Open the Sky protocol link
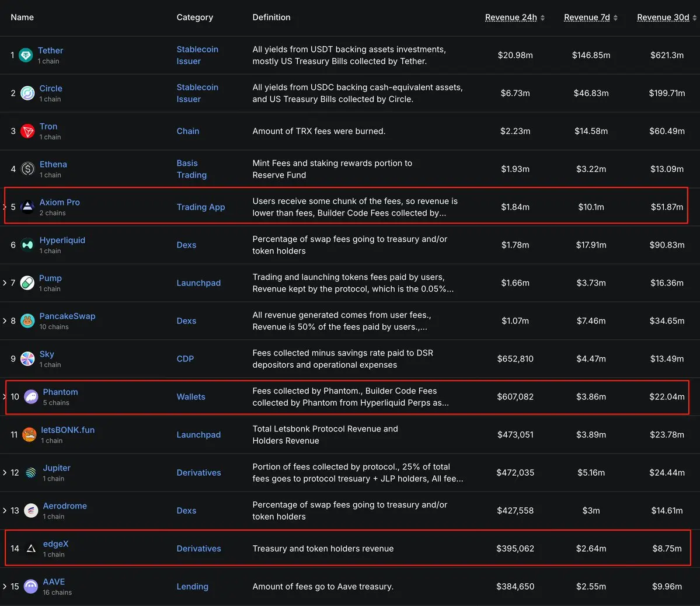700x606 pixels. (x=47, y=354)
